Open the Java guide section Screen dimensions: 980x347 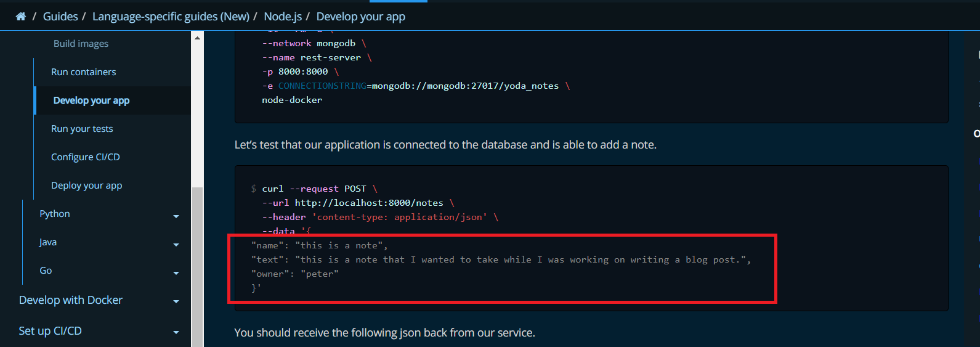(x=48, y=242)
